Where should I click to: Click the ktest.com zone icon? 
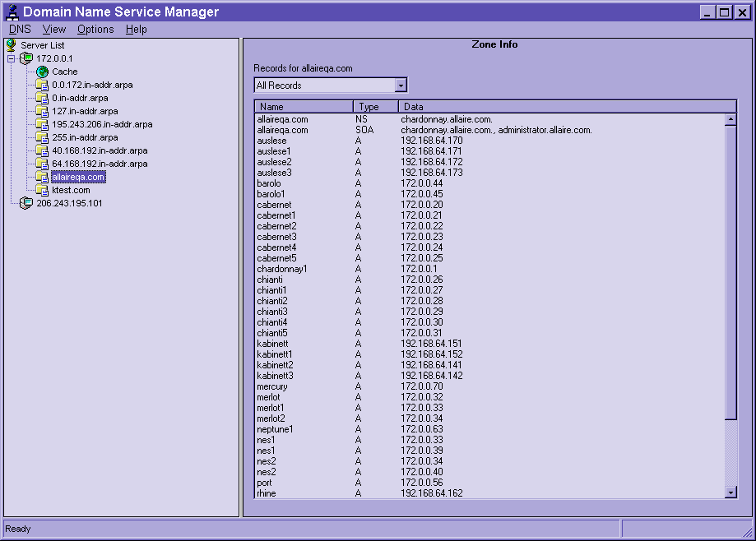42,190
